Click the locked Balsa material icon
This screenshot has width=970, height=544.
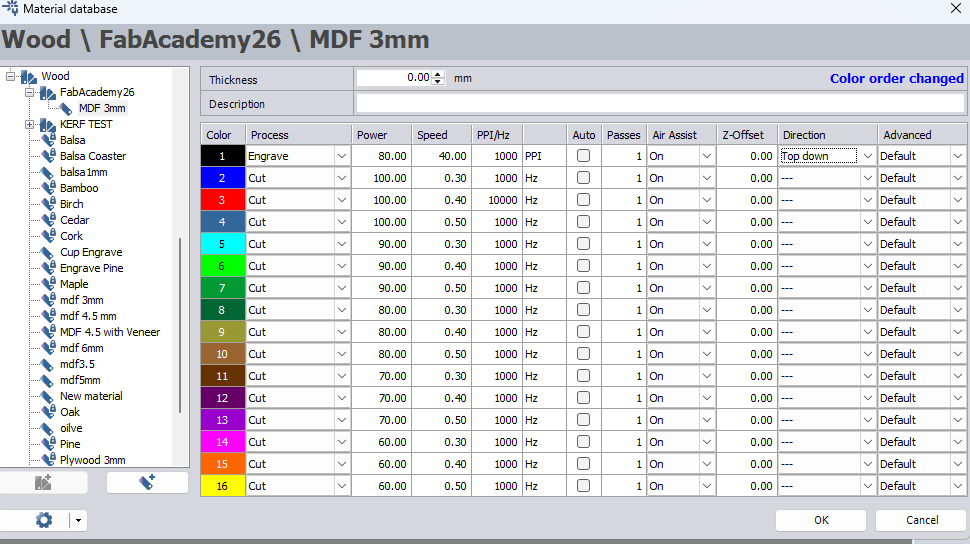click(x=48, y=140)
